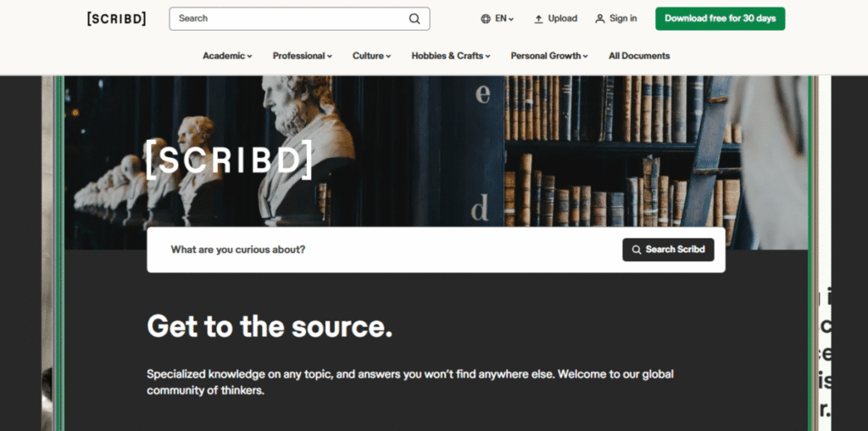Viewport: 868px width, 431px height.
Task: Expand the Hobbies & Crafts menu
Action: pos(451,56)
